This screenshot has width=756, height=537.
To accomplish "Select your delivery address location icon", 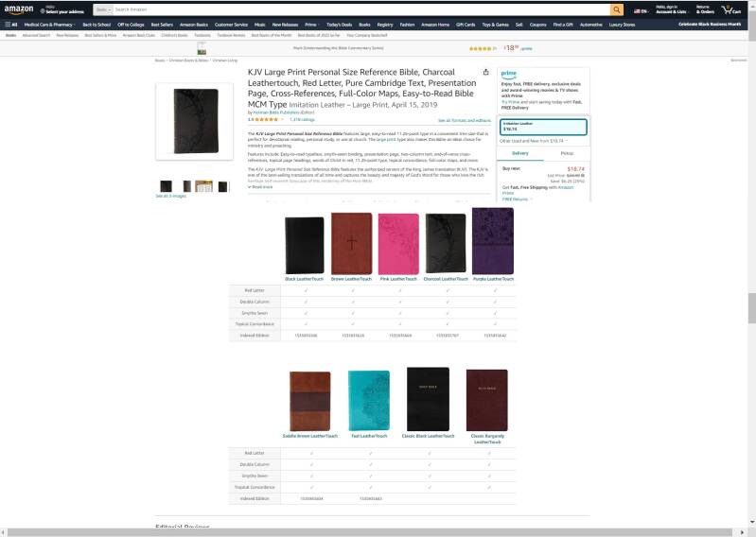I will (43, 11).
